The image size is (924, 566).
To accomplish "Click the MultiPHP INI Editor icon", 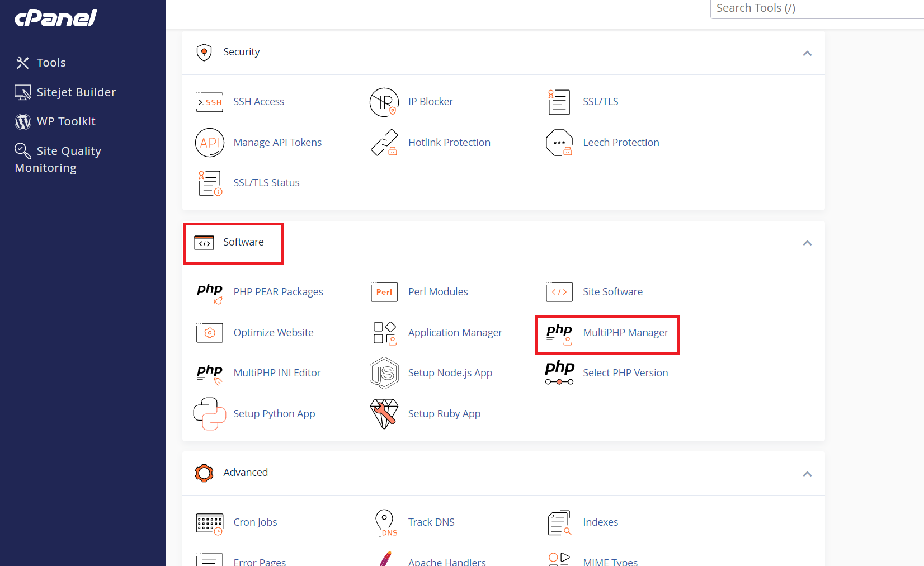I will (x=210, y=374).
